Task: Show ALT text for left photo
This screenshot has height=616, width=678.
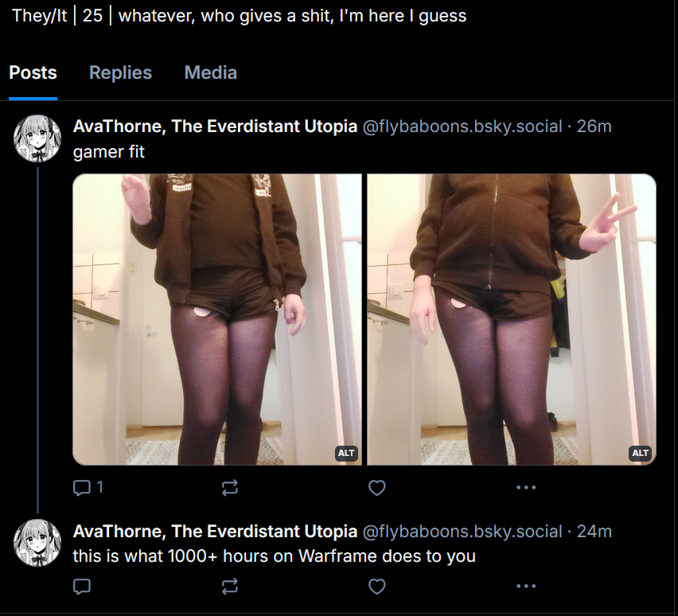Action: coord(346,454)
